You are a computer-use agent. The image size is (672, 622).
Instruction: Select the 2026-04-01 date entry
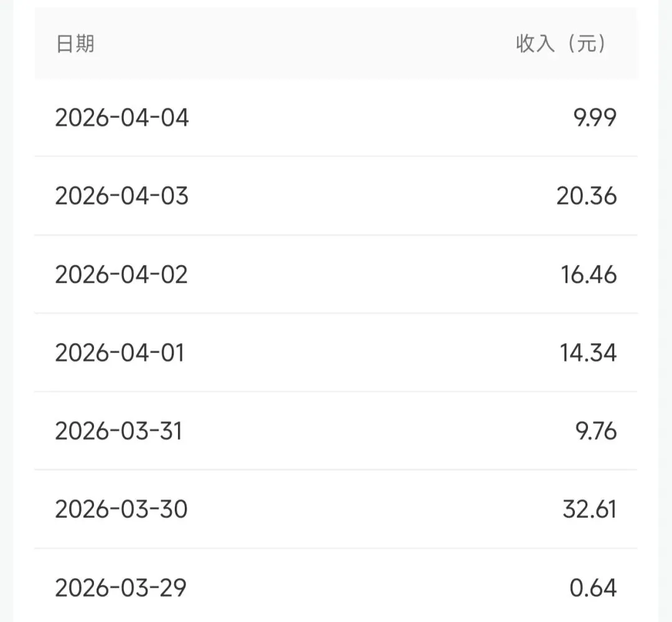point(119,353)
